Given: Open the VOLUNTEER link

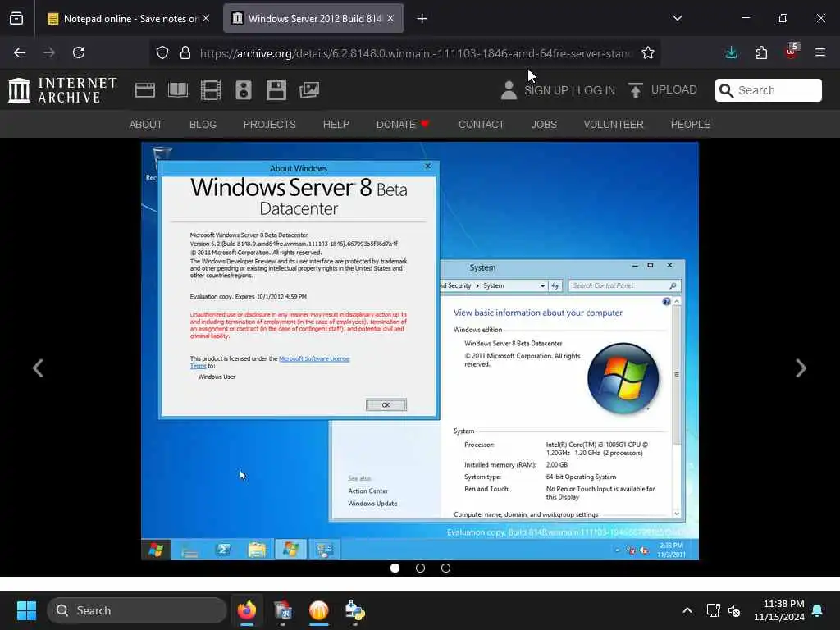Looking at the screenshot, I should [x=614, y=125].
